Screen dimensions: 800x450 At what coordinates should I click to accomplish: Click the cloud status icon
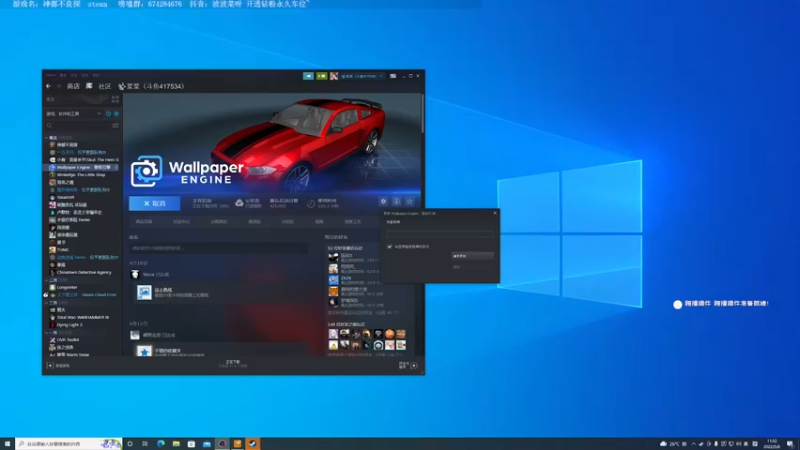point(239,203)
